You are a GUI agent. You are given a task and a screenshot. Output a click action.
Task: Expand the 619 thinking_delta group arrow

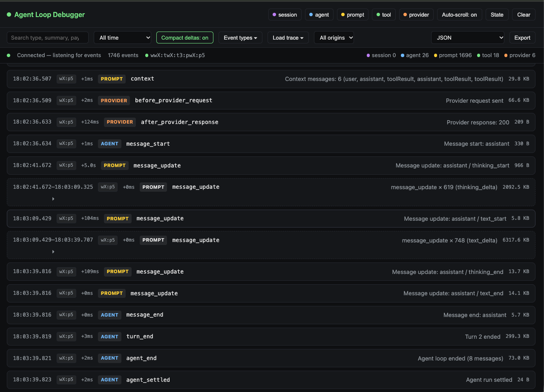click(53, 199)
